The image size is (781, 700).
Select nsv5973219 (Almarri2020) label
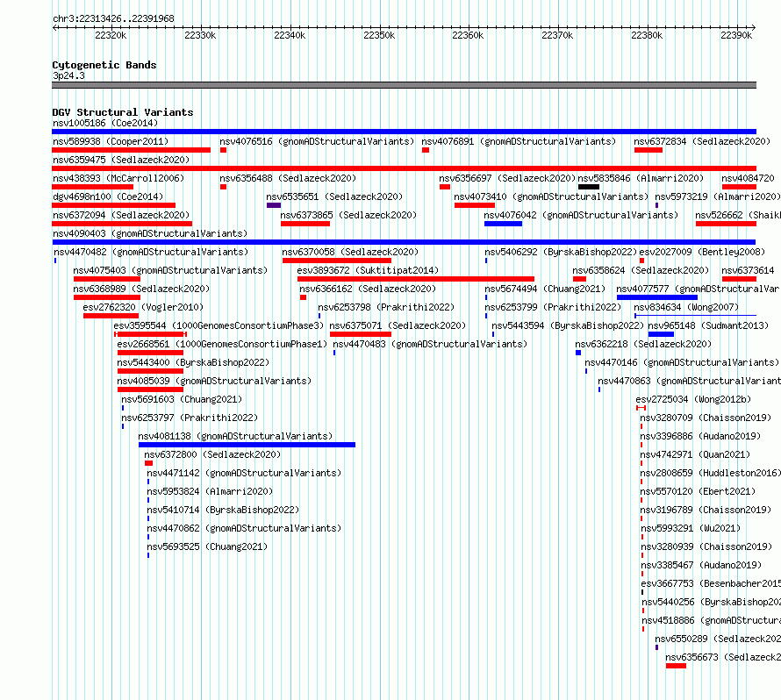(717, 196)
